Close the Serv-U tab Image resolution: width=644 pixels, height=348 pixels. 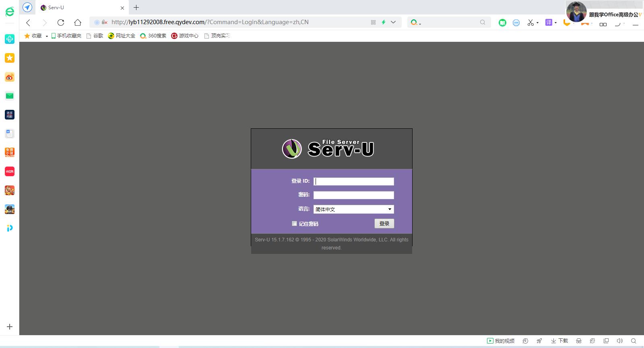coord(122,8)
